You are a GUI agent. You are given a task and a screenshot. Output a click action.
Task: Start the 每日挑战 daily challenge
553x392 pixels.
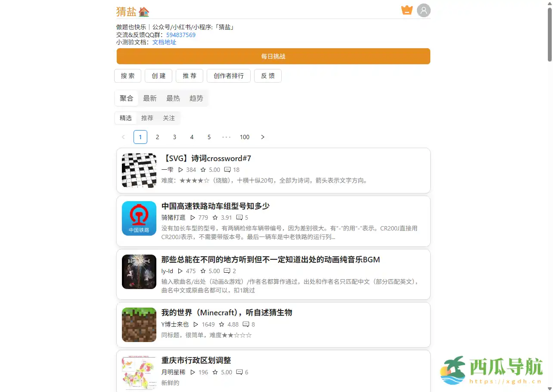point(273,56)
